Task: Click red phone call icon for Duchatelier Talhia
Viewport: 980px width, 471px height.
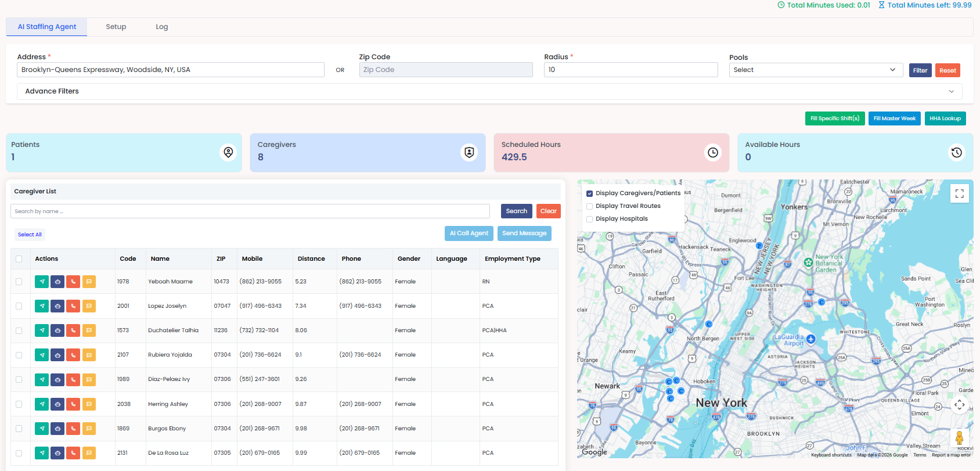Action: coord(73,330)
